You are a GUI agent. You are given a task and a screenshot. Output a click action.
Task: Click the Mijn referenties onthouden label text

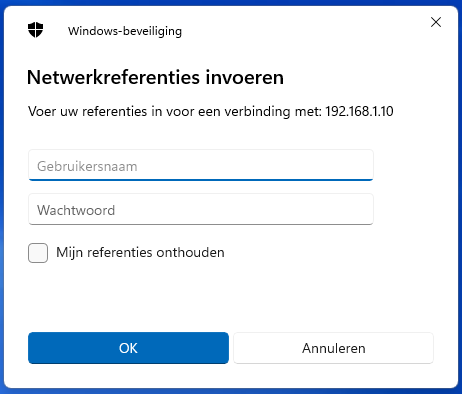[x=140, y=253]
